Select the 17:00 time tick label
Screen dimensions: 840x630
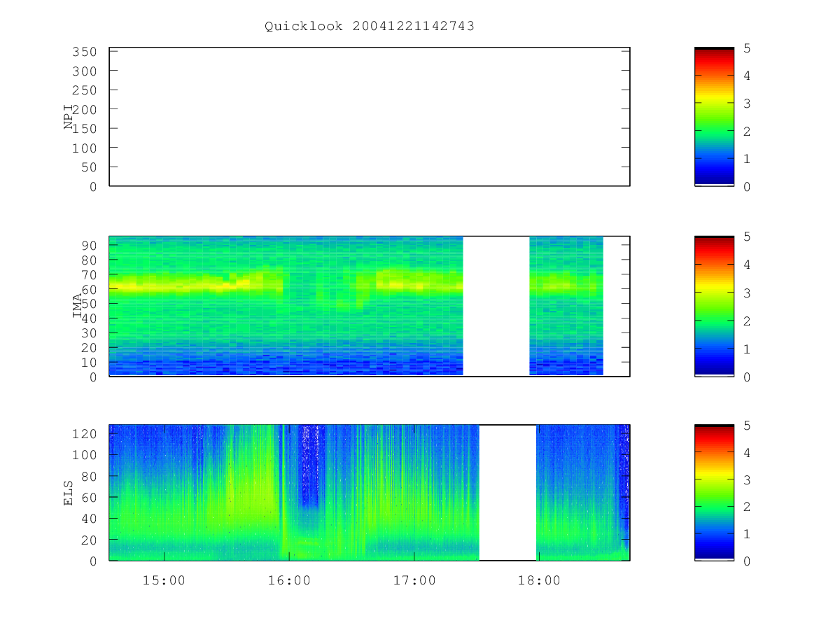click(414, 580)
